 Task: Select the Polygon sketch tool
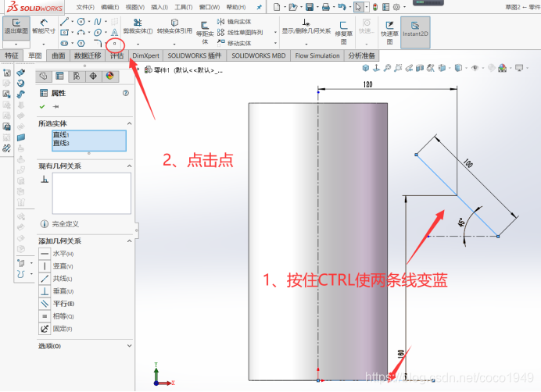(81, 44)
